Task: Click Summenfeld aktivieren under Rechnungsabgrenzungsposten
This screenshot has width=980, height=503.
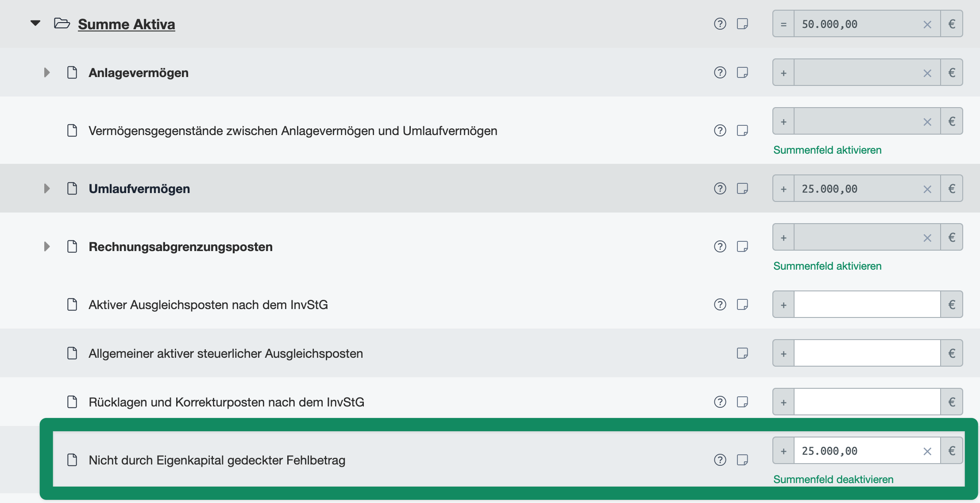Action: point(827,266)
